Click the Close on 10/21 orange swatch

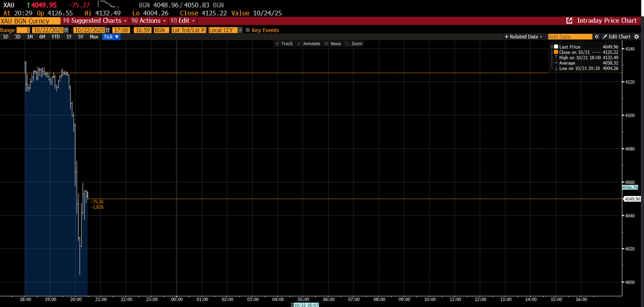pos(556,52)
